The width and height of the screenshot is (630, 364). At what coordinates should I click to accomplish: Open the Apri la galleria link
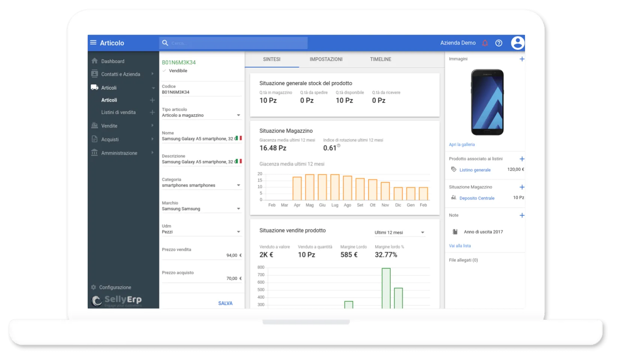[x=462, y=144]
